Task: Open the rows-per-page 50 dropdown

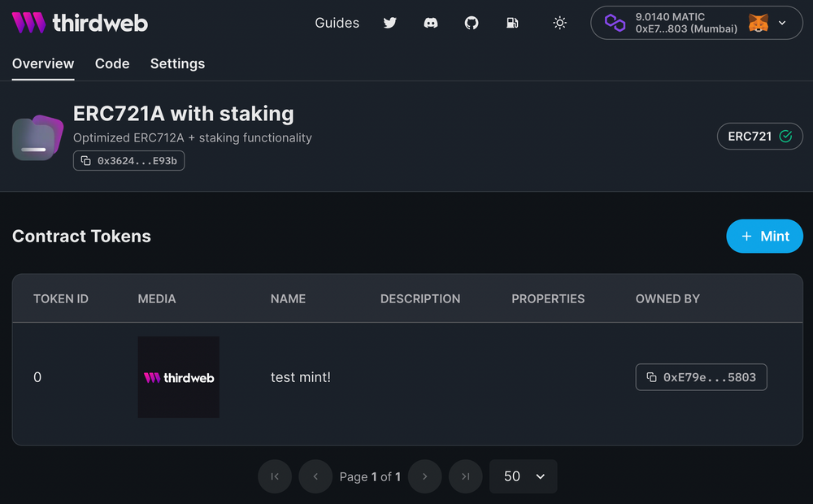Action: pyautogui.click(x=523, y=476)
